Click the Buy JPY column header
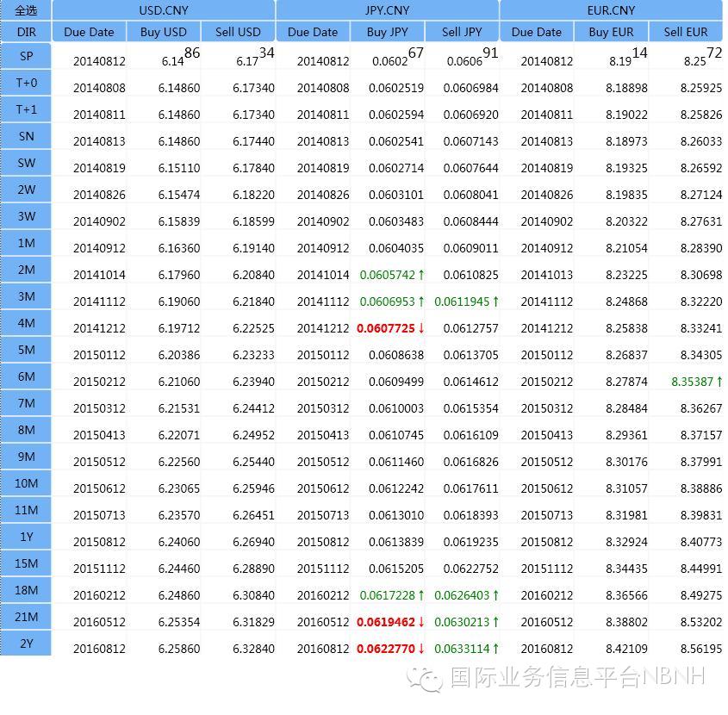Screen dimensions: 728x715 click(387, 32)
